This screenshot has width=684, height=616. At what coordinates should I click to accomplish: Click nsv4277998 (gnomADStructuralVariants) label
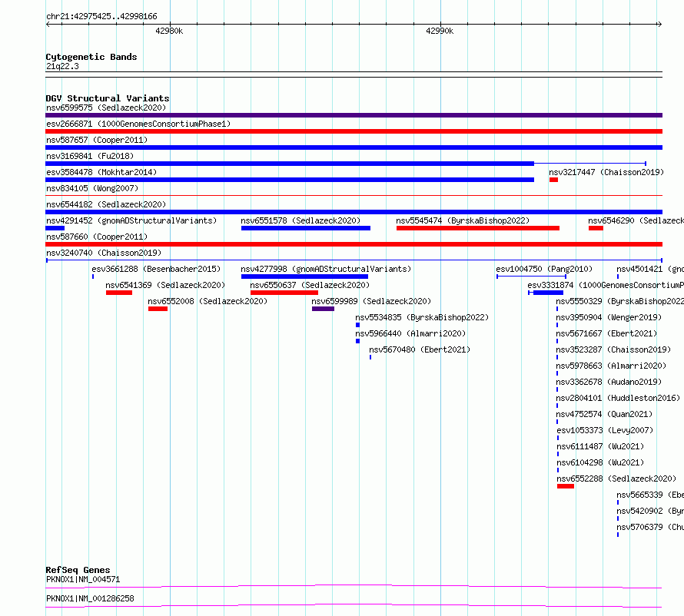[x=326, y=269]
